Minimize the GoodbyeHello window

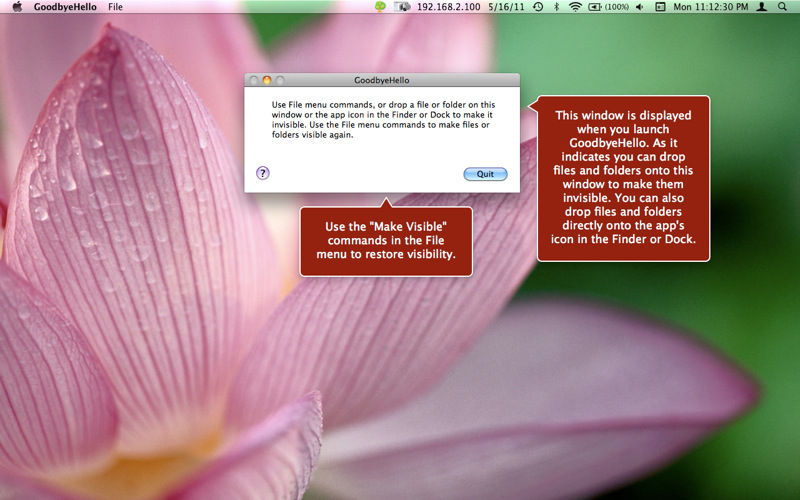point(267,80)
